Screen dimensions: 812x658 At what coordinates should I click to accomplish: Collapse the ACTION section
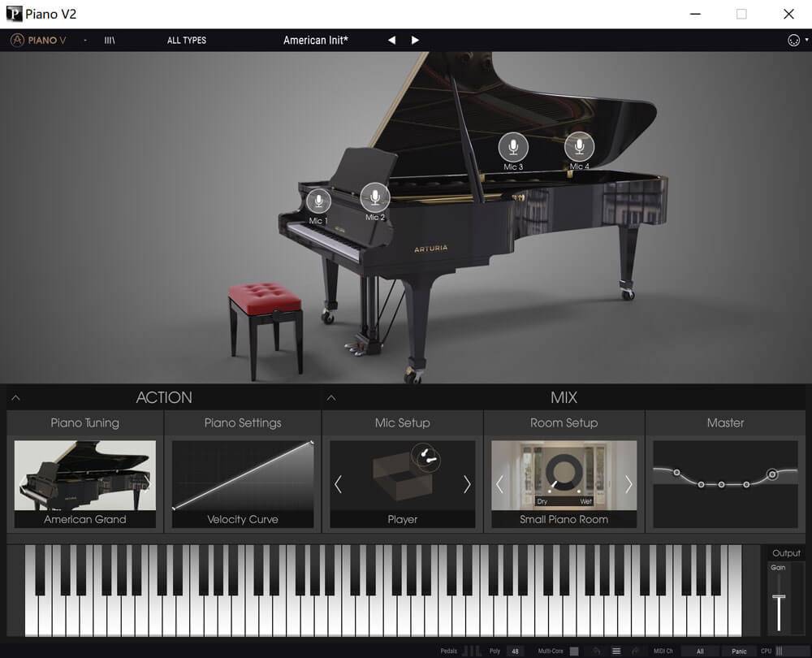(15, 398)
